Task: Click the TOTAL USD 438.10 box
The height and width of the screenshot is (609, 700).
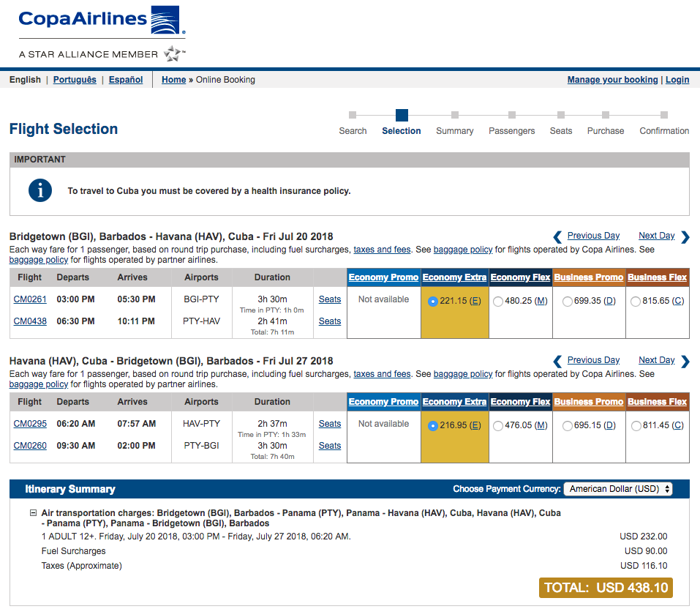Action: [606, 588]
